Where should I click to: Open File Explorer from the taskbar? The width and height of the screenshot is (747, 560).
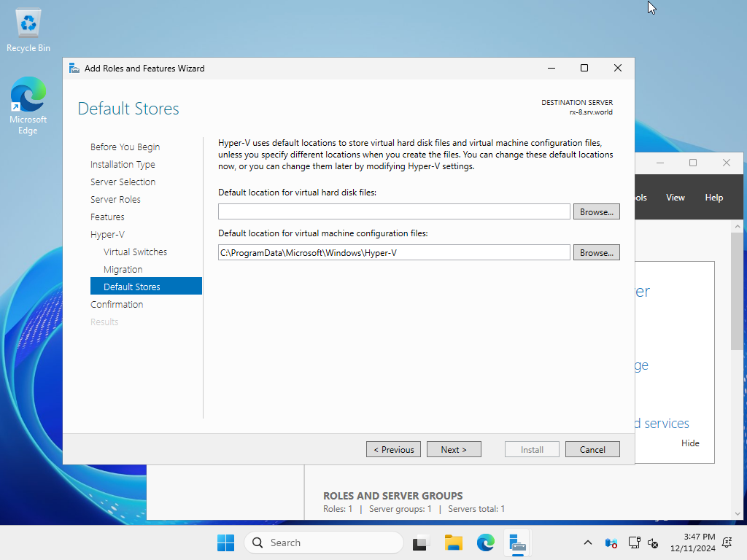click(x=453, y=542)
